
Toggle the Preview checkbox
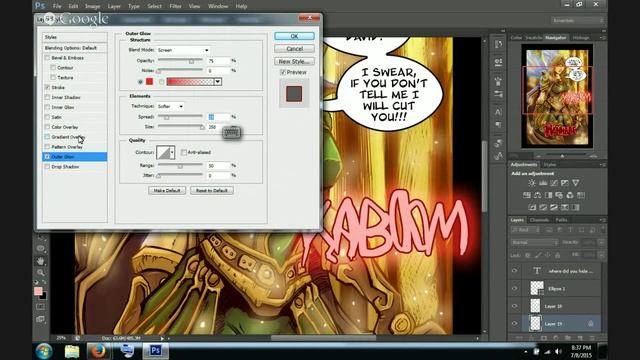point(283,72)
